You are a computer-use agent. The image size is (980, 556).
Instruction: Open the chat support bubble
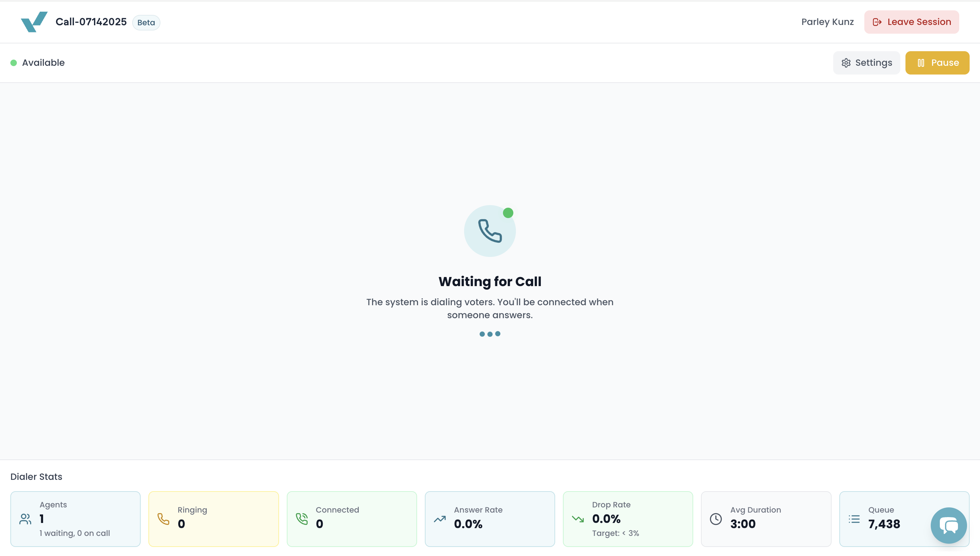click(949, 526)
